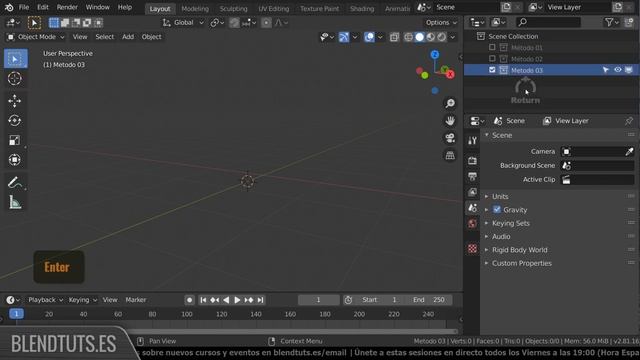Click the X axis on navigation gizmo
640x360 pixels.
click(450, 75)
